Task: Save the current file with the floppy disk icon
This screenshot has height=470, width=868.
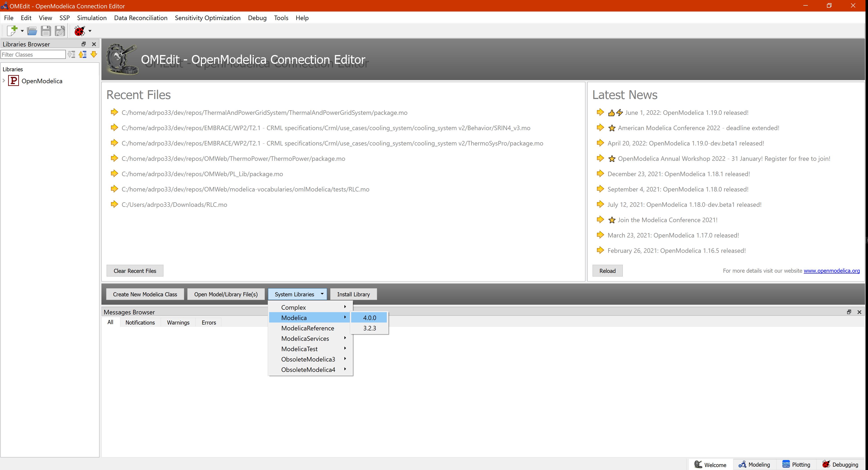Action: click(x=46, y=31)
